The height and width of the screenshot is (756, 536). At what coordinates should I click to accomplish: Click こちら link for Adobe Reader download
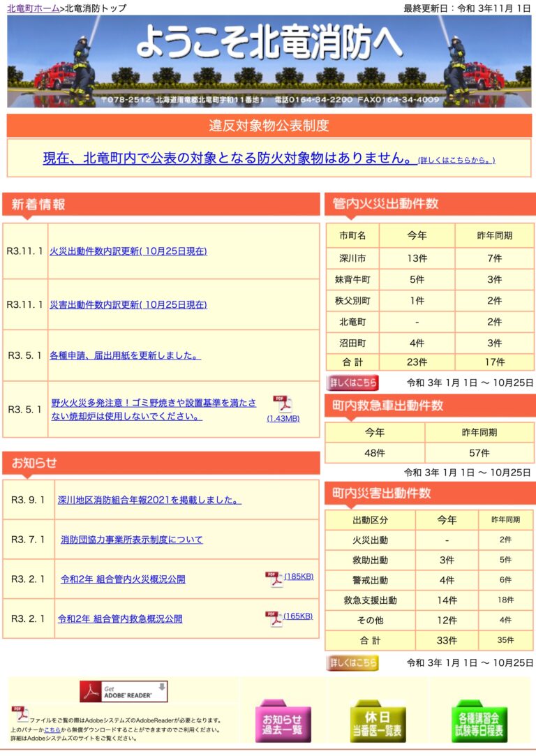52,730
